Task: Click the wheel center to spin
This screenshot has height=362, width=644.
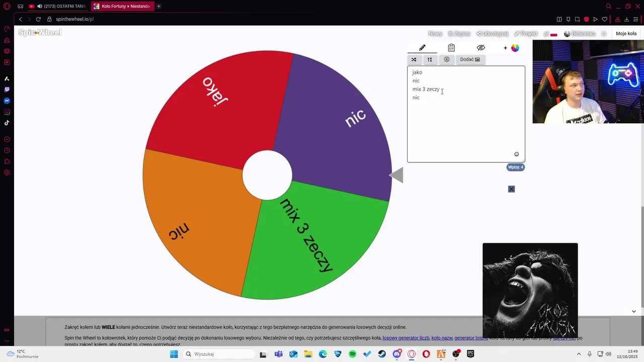Action: [267, 175]
